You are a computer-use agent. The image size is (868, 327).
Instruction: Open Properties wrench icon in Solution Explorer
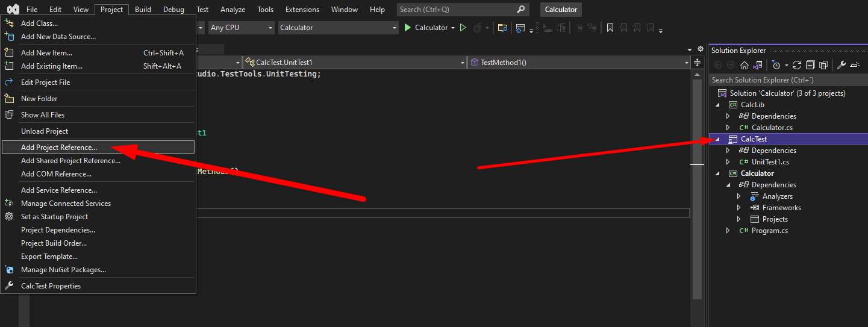[x=841, y=65]
